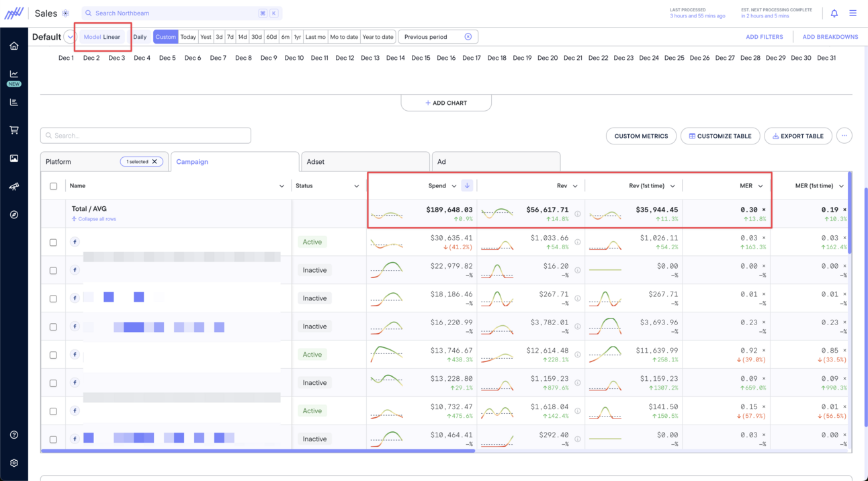Image resolution: width=868 pixels, height=481 pixels.
Task: Check the row with spend $13,746.67
Action: 53,355
